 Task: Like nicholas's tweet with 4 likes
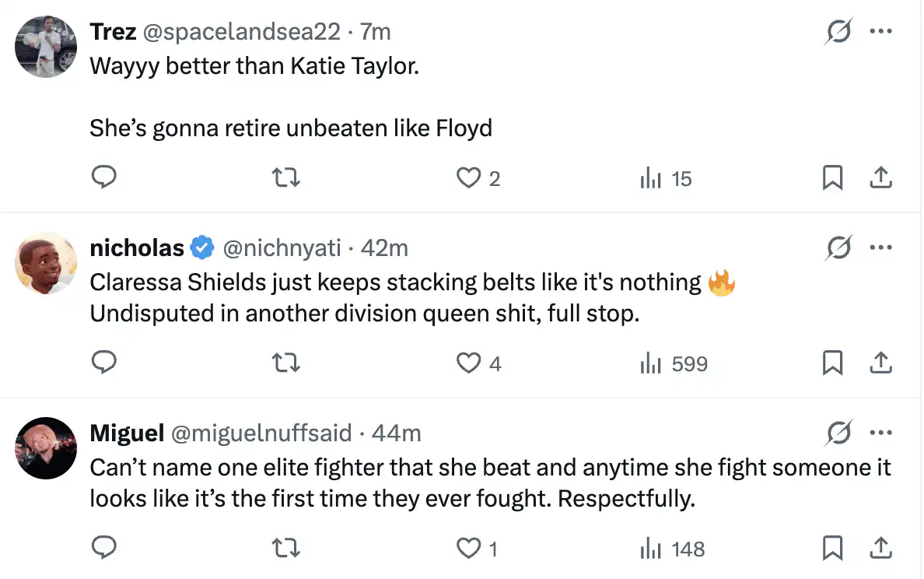point(469,363)
